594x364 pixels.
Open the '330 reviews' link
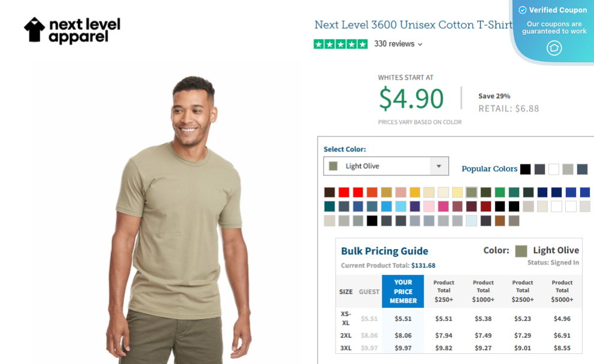(x=396, y=44)
